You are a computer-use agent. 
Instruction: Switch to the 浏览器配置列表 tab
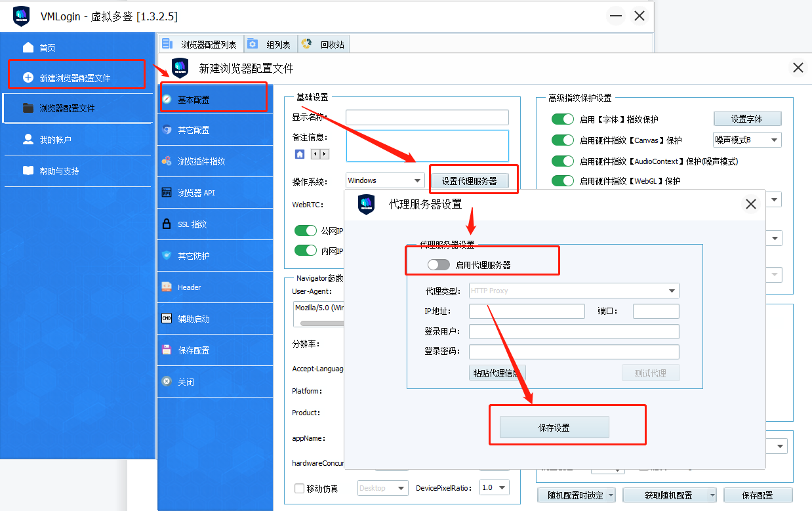click(201, 44)
